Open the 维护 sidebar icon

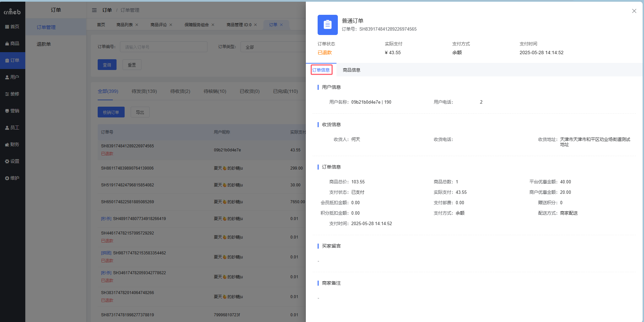tap(12, 178)
